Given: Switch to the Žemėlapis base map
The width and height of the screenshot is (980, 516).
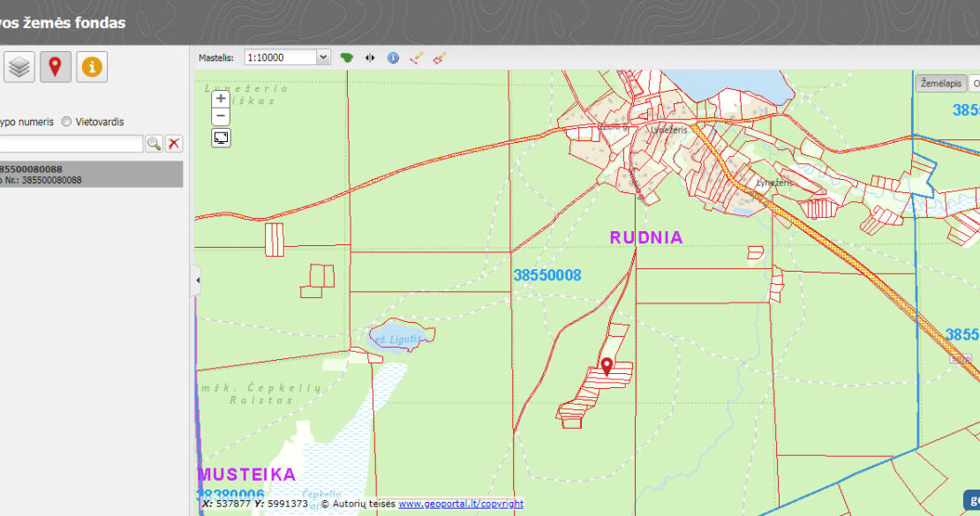Looking at the screenshot, I should pyautogui.click(x=940, y=83).
